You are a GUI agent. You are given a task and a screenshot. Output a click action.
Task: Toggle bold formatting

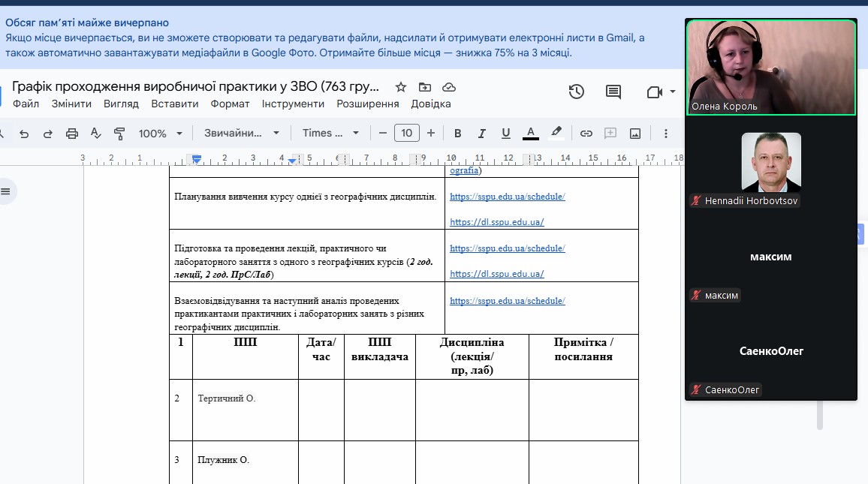coord(458,134)
